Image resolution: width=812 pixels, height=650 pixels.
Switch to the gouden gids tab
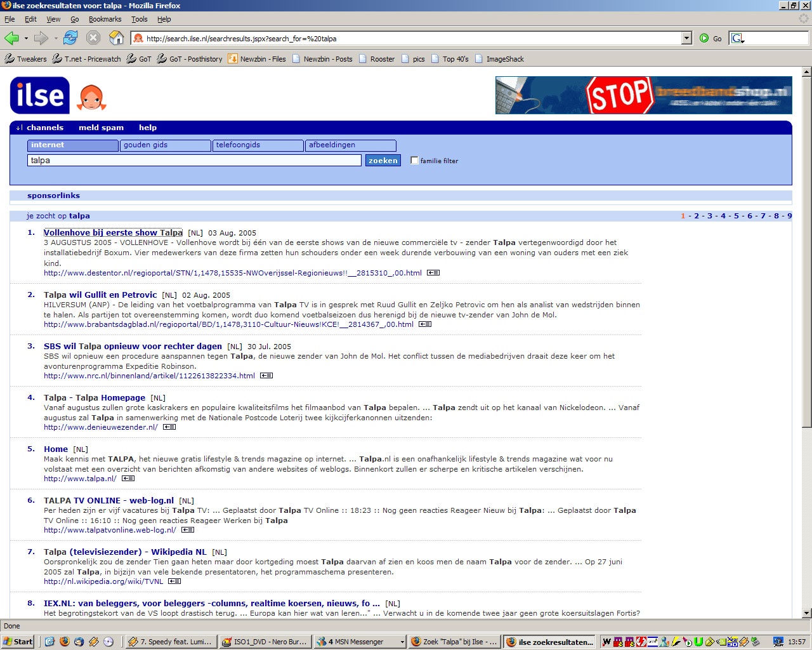165,145
